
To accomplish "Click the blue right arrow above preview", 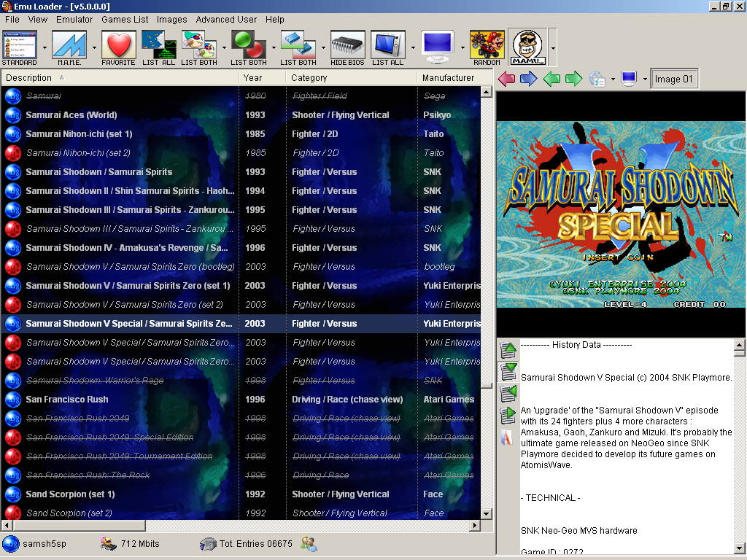I will (x=528, y=79).
